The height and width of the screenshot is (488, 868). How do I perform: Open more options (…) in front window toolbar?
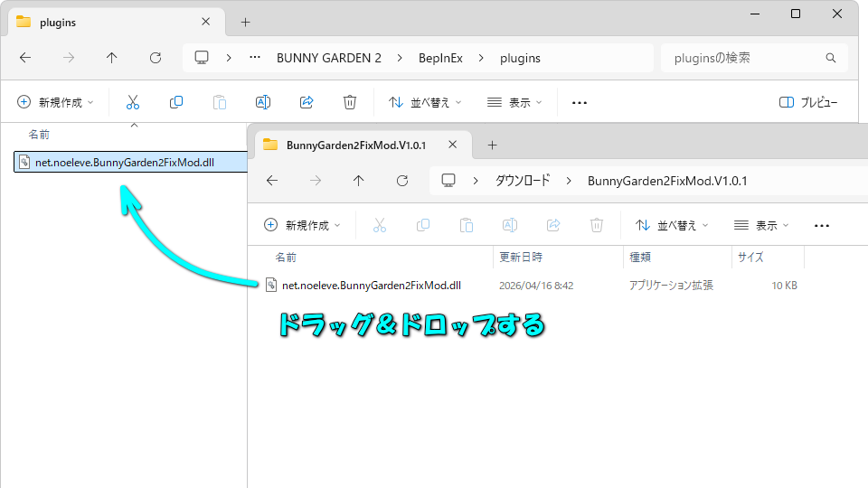822,225
